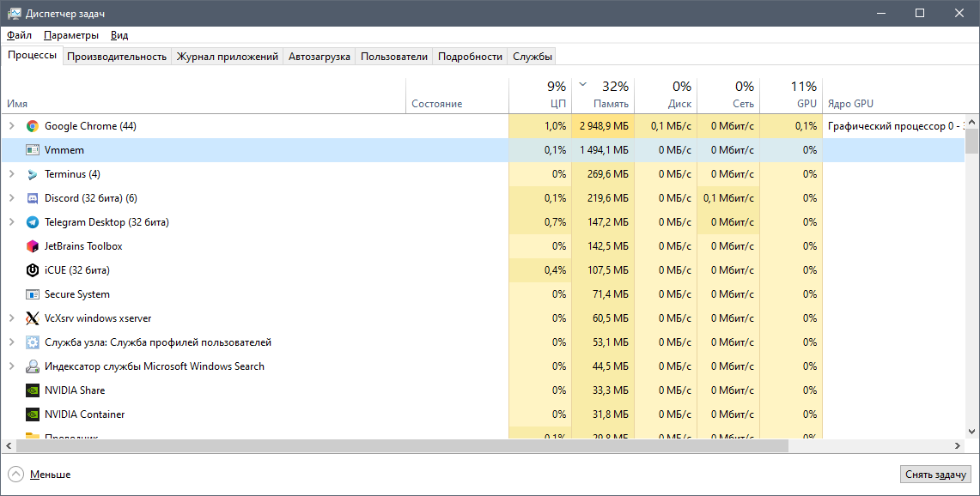Open the Вид menu
980x496 pixels.
(119, 35)
